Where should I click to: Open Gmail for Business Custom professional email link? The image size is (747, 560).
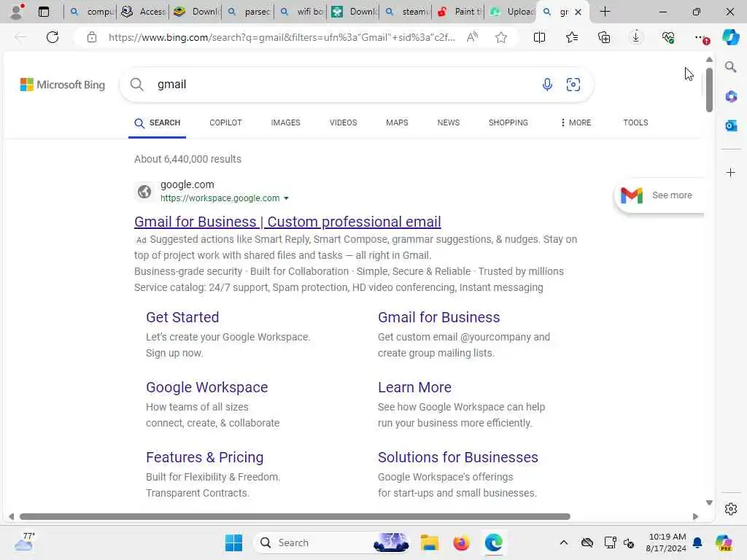(287, 222)
